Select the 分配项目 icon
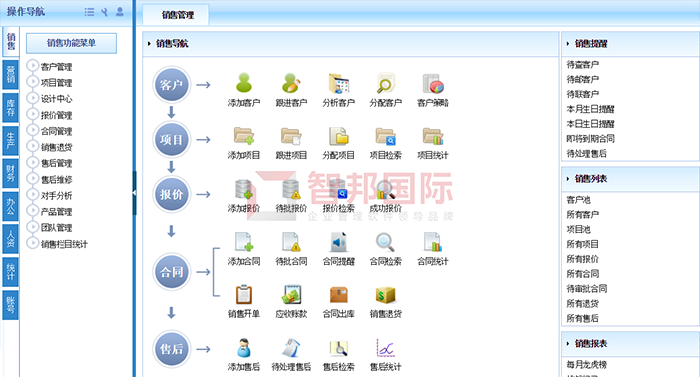Image resolution: width=700 pixels, height=377 pixels. point(338,136)
